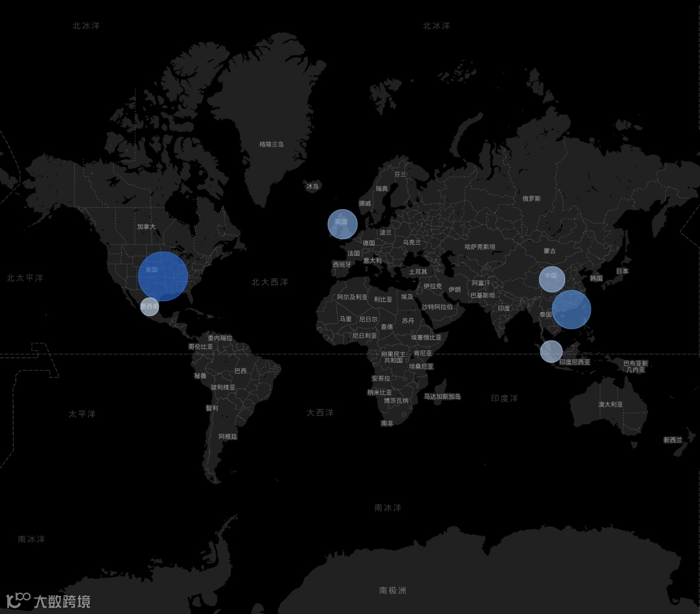Select the 巴布亚新几内亚 label
Viewport: 700px width, 614px height.
[x=636, y=367]
